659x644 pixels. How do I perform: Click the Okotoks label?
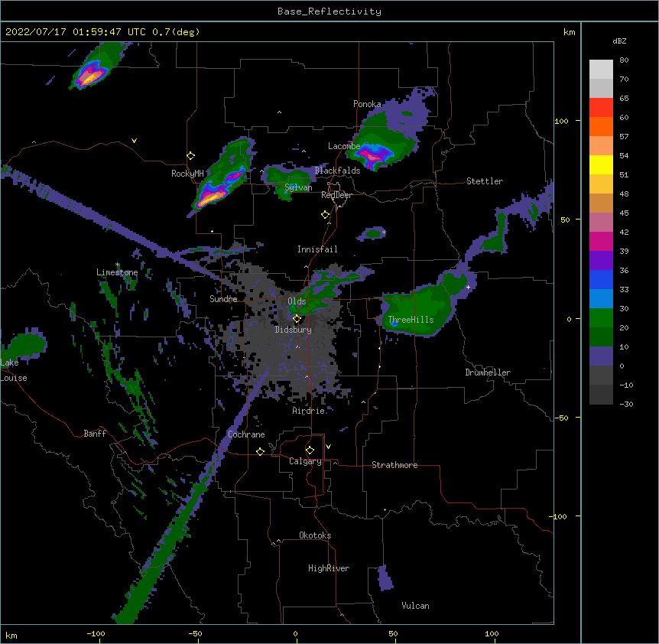[315, 535]
